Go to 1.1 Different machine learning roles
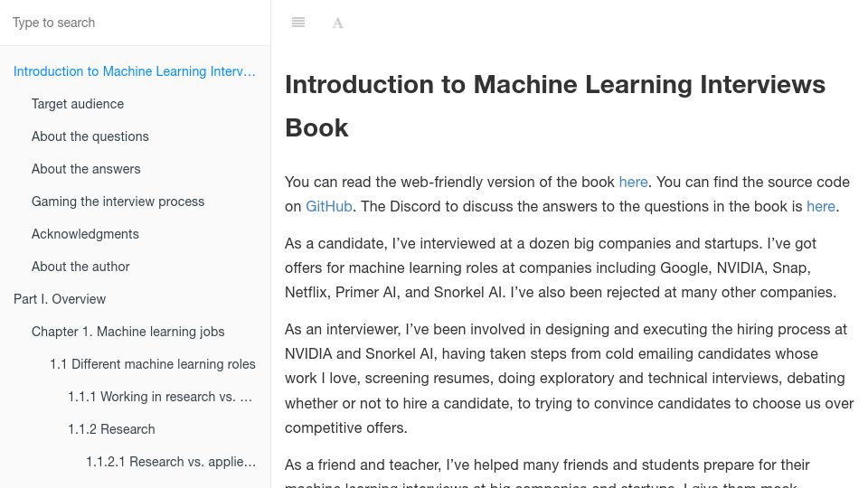Viewport: 868px width, 488px height. click(153, 364)
